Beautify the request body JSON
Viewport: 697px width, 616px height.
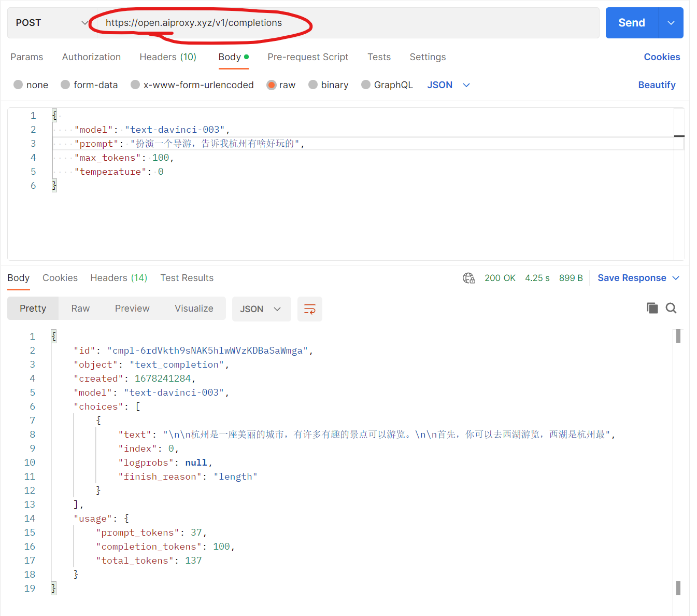[657, 85]
